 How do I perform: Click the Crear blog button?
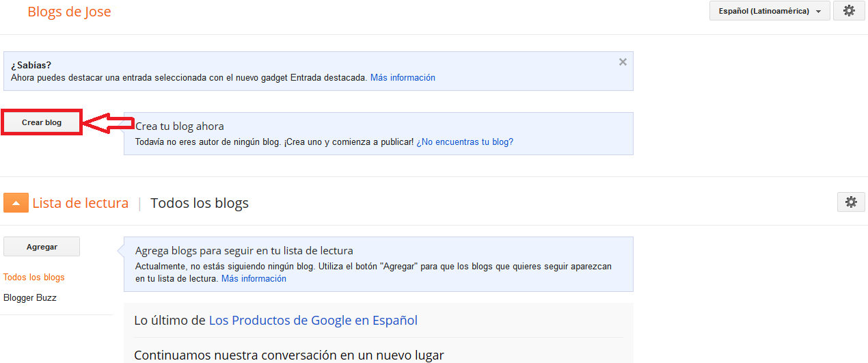[42, 122]
